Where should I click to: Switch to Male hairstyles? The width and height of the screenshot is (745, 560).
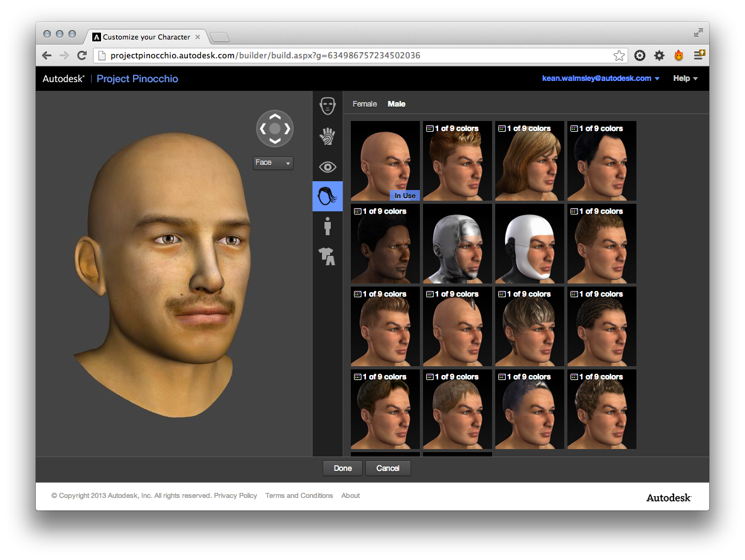point(397,104)
